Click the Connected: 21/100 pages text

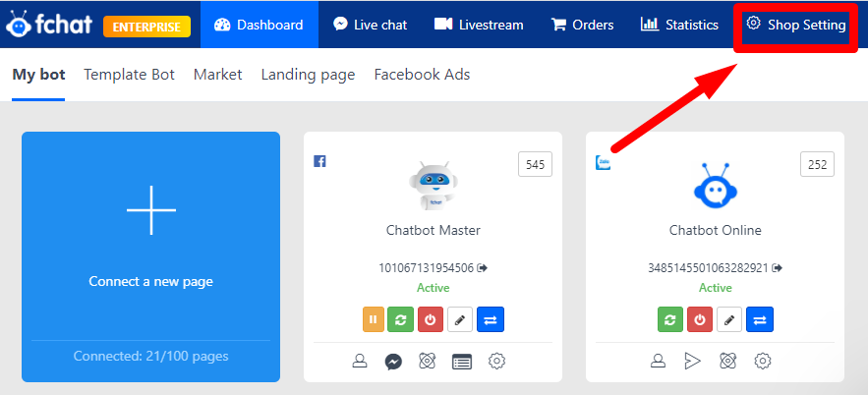(151, 356)
